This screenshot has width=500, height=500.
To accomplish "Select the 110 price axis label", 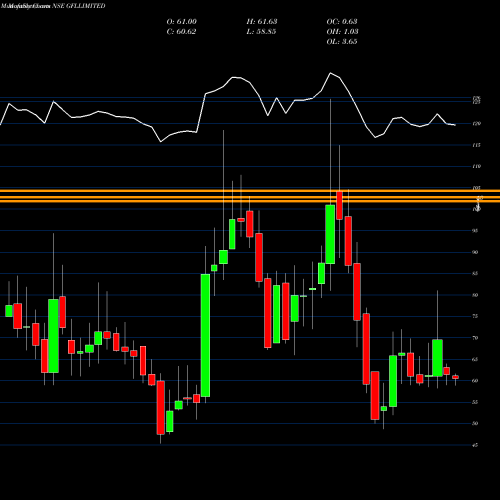I will (477, 166).
